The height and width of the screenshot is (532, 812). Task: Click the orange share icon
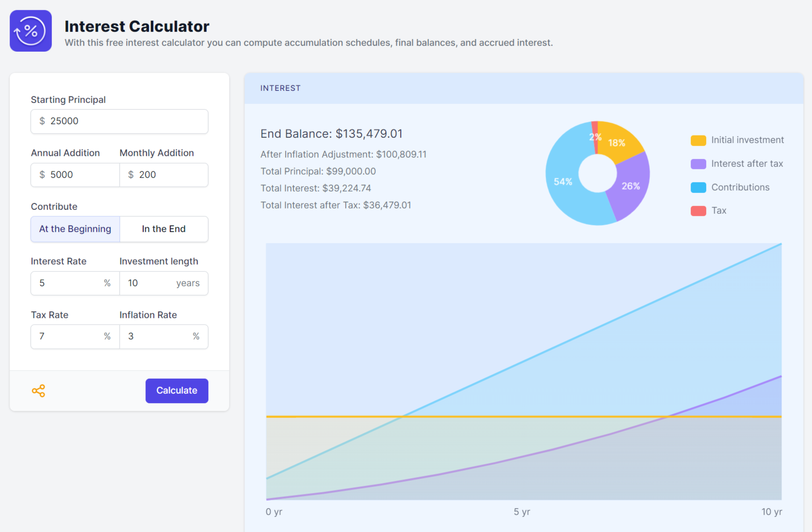point(39,391)
